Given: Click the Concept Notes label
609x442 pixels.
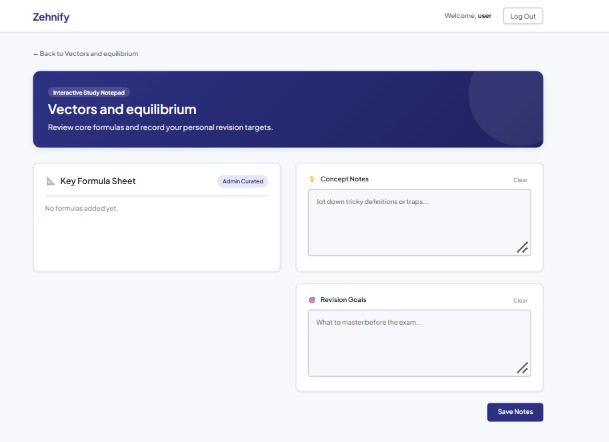Looking at the screenshot, I should pyautogui.click(x=345, y=179).
